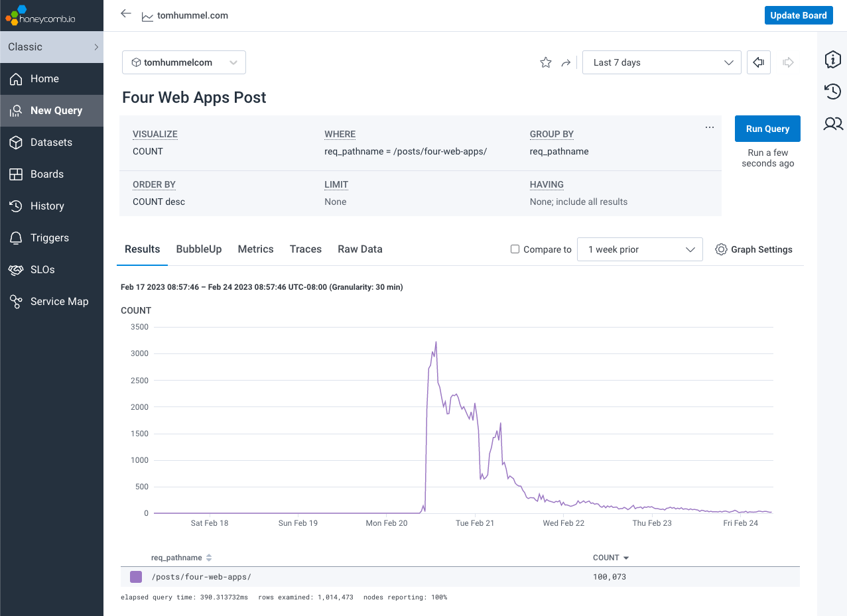Enable the Compare to checkbox
The image size is (847, 616).
(x=515, y=249)
